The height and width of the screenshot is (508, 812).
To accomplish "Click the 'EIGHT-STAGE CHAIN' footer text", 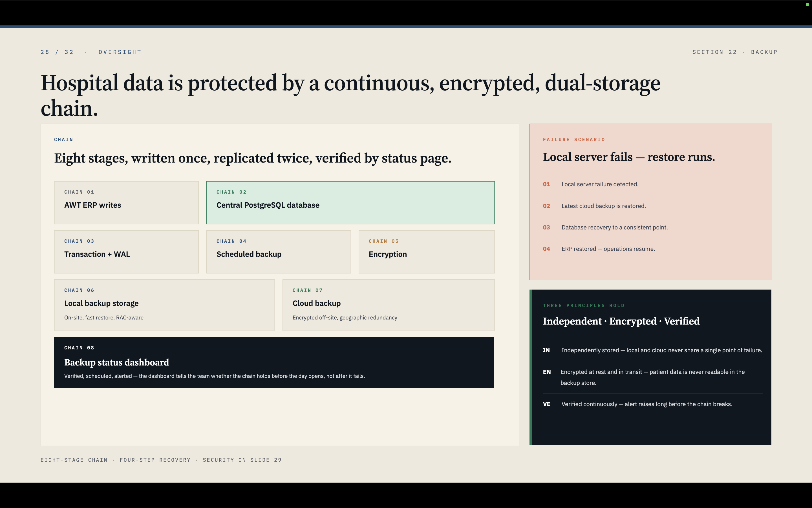I will tap(74, 460).
